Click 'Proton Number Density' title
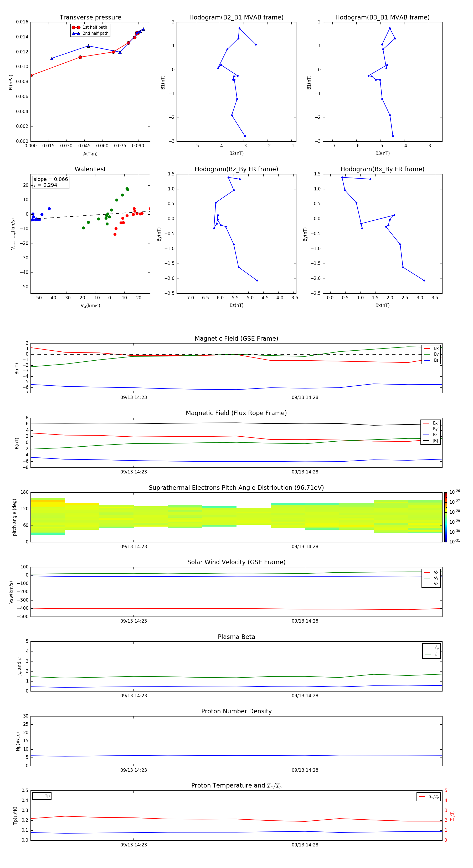 (236, 711)
